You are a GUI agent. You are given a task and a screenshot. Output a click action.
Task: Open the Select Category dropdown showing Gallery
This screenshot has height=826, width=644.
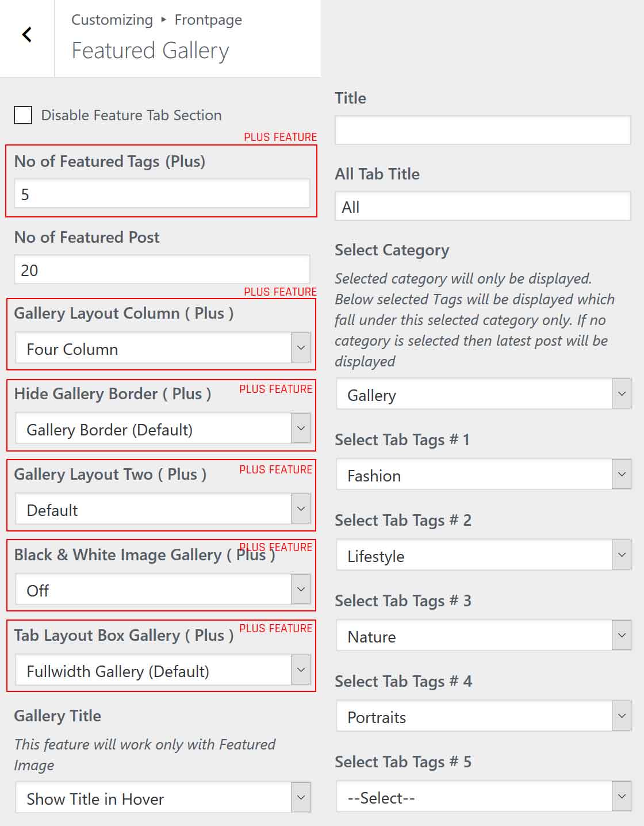click(x=483, y=395)
